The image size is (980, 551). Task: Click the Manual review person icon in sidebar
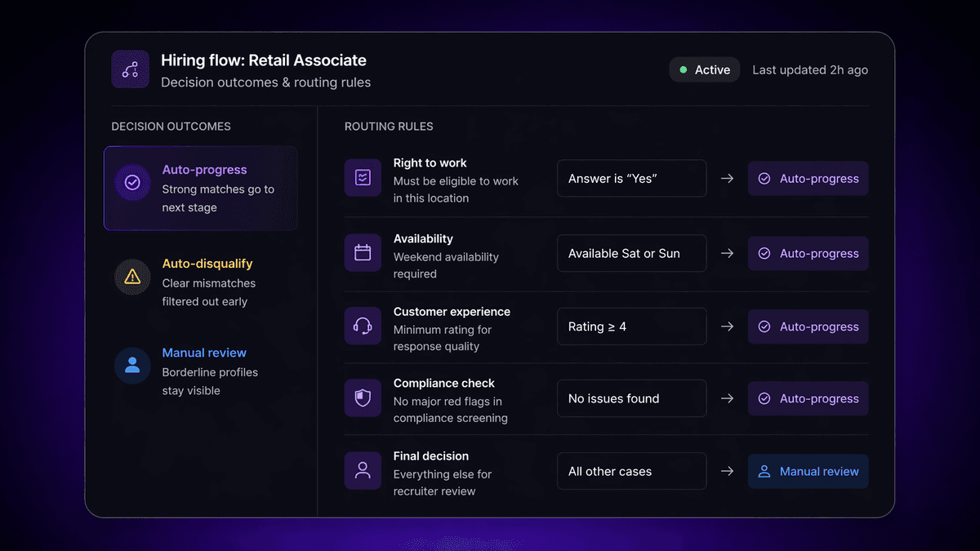tap(131, 366)
